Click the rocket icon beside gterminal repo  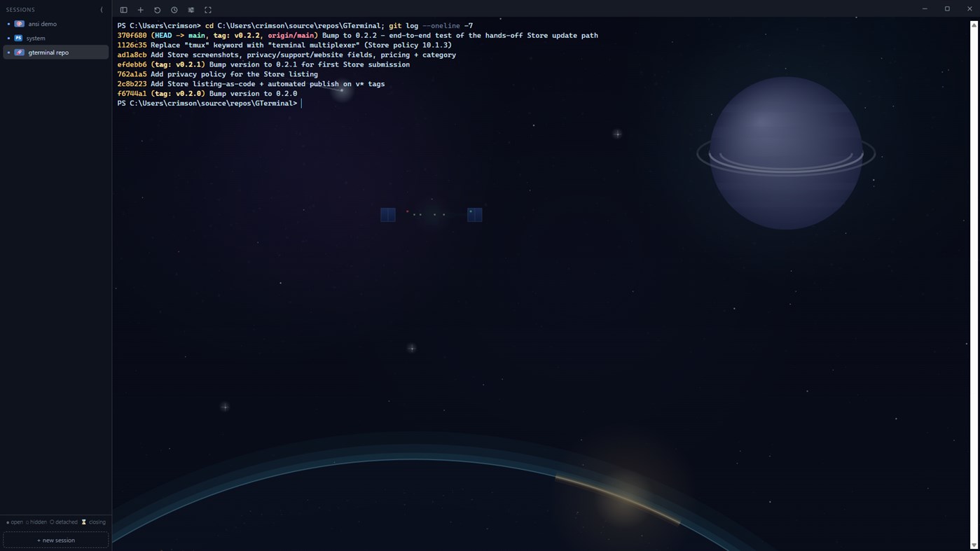(20, 53)
